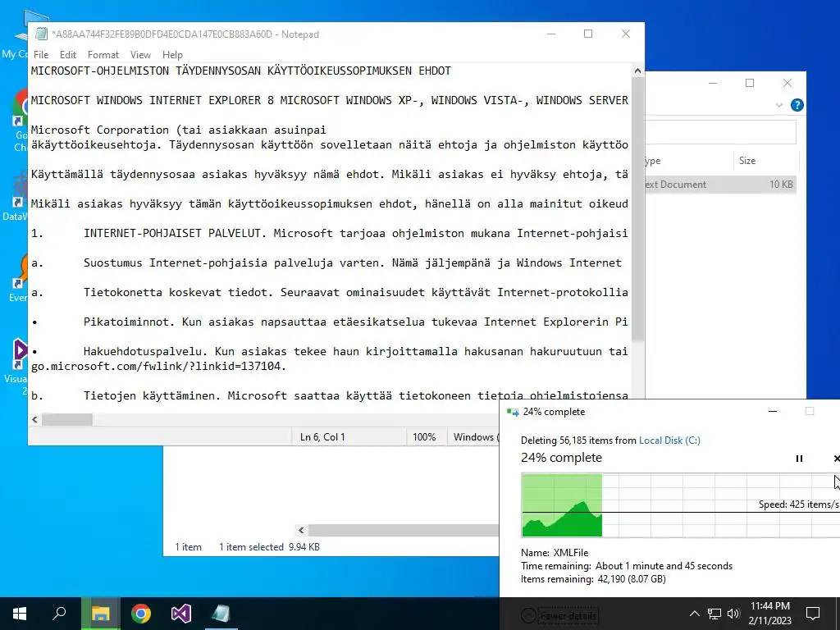
Task: Open taskbar Search magnifier
Action: (59, 614)
